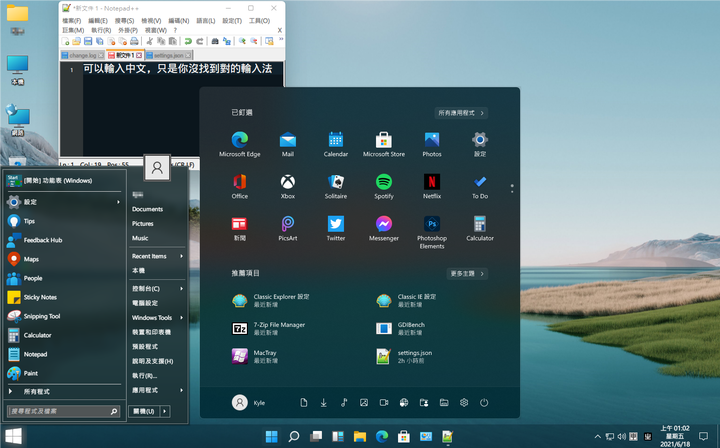The height and width of the screenshot is (448, 720).
Task: Click the New file icon in Notepad++ toolbar
Action: click(x=65, y=41)
